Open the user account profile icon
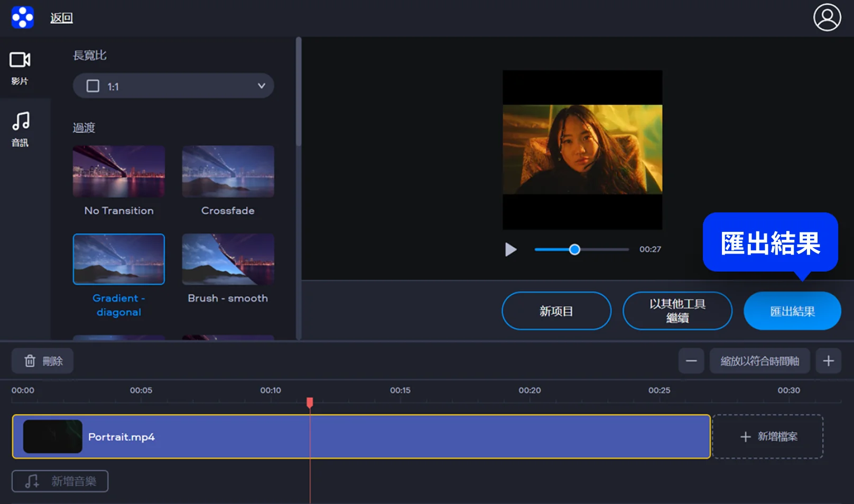The image size is (854, 504). [827, 17]
